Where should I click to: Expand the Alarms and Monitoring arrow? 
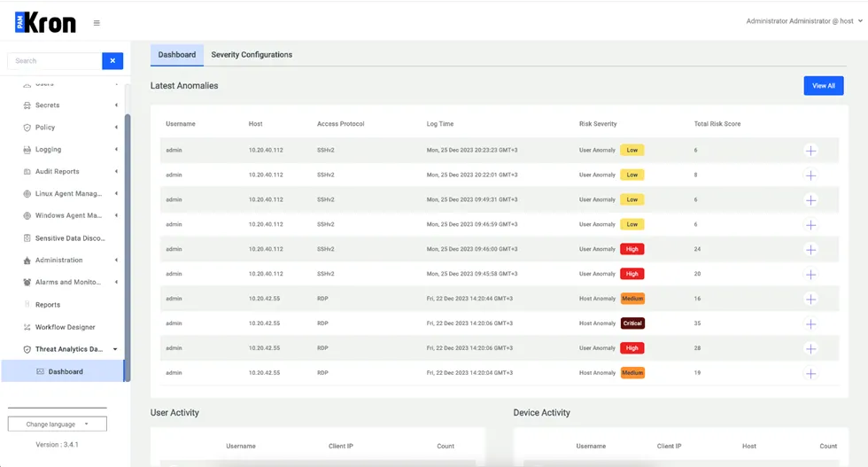[x=116, y=283]
